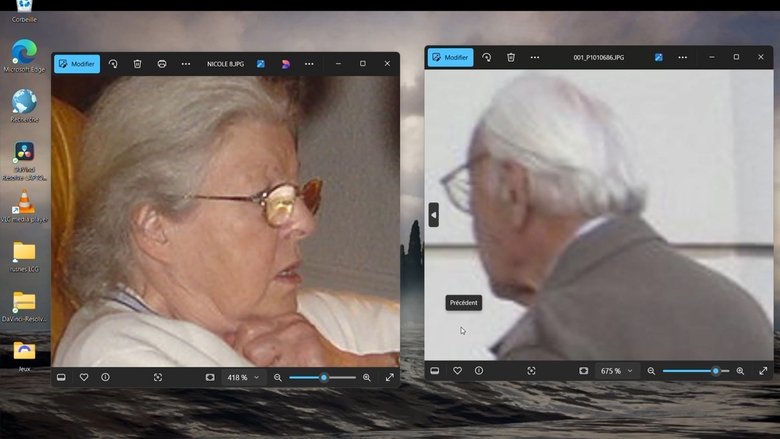
Task: Toggle favorite heart for NICOLE 8.JPG
Action: pyautogui.click(x=84, y=377)
